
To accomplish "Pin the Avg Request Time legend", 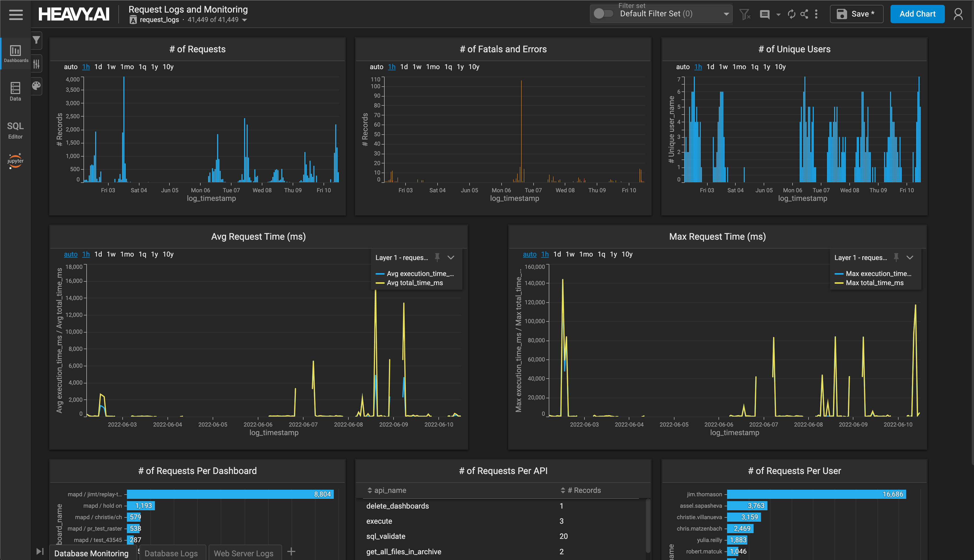I will coord(437,257).
